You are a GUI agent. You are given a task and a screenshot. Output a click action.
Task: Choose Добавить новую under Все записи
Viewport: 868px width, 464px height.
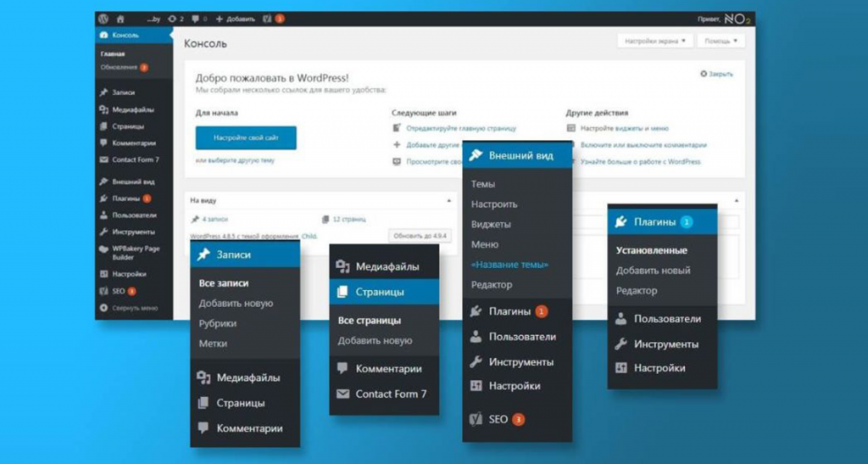(236, 304)
